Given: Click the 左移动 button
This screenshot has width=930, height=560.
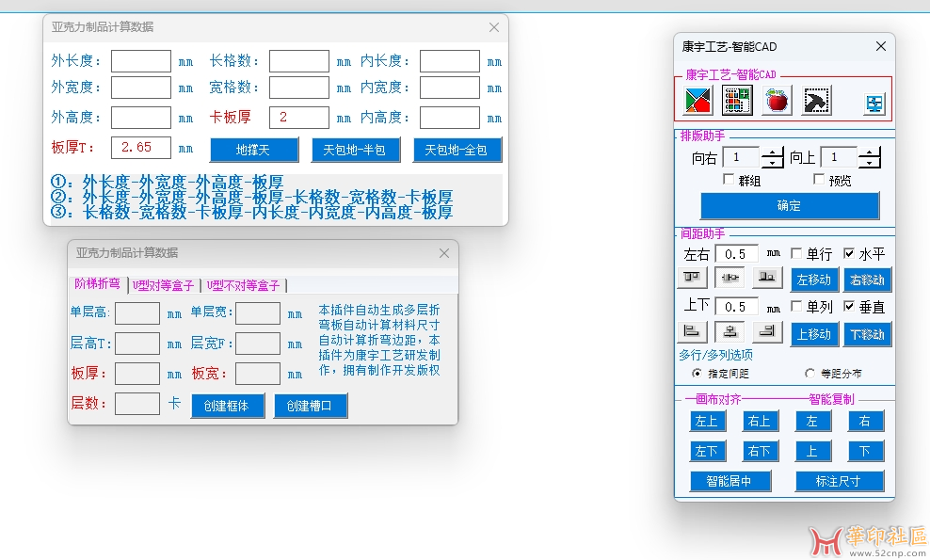Looking at the screenshot, I should [x=814, y=280].
